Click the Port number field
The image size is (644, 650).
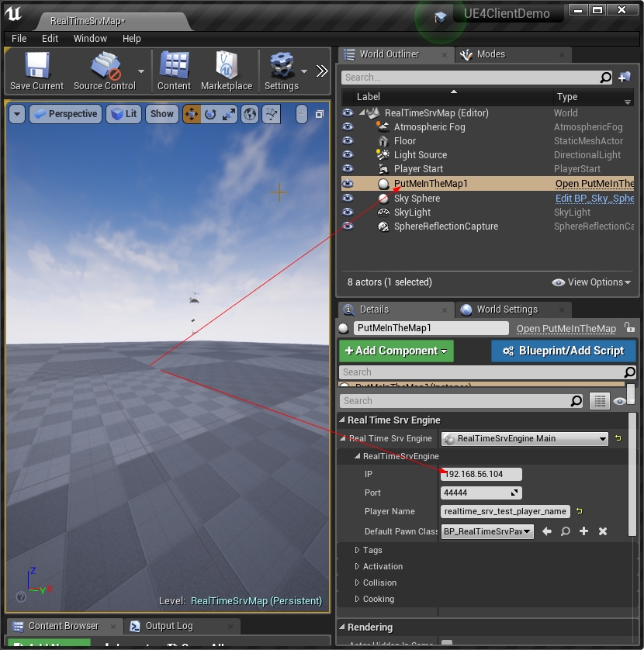coord(481,493)
